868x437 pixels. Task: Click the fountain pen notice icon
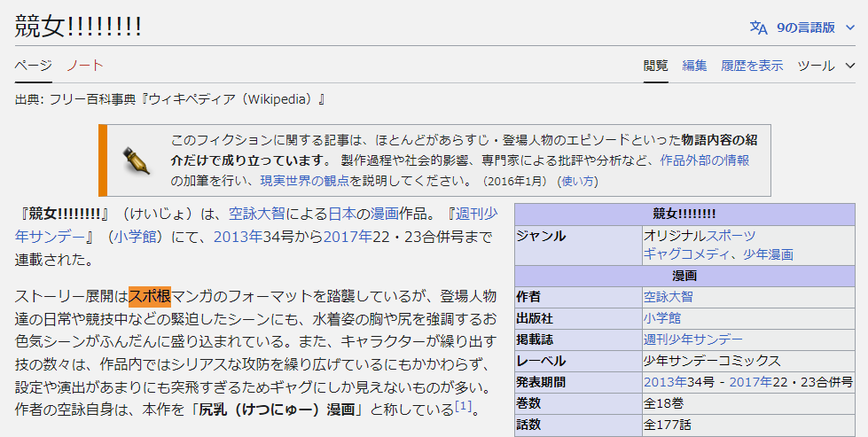tap(136, 160)
